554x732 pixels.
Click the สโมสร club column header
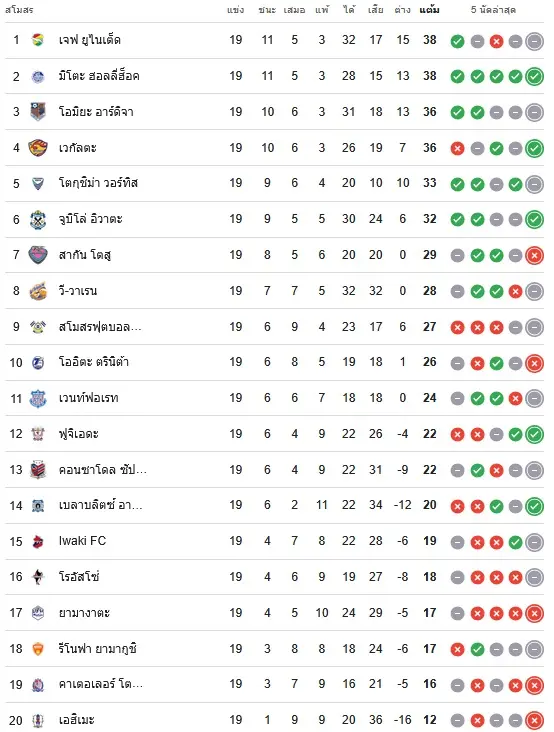[19, 10]
